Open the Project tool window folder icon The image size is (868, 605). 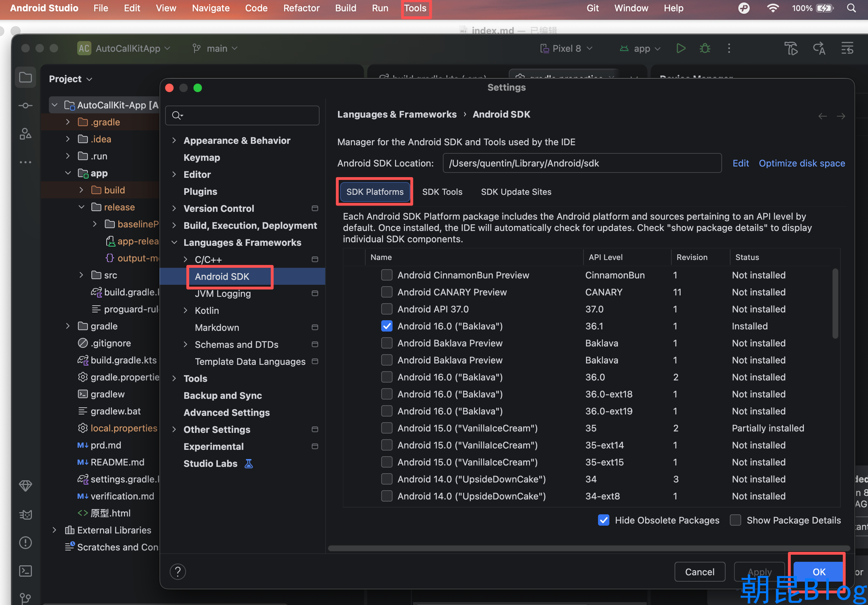[x=25, y=78]
